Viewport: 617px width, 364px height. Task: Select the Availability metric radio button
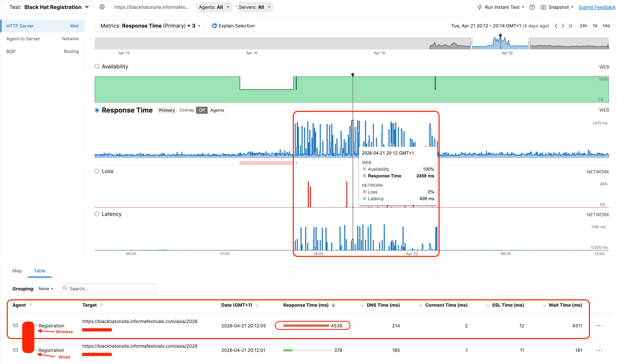97,66
